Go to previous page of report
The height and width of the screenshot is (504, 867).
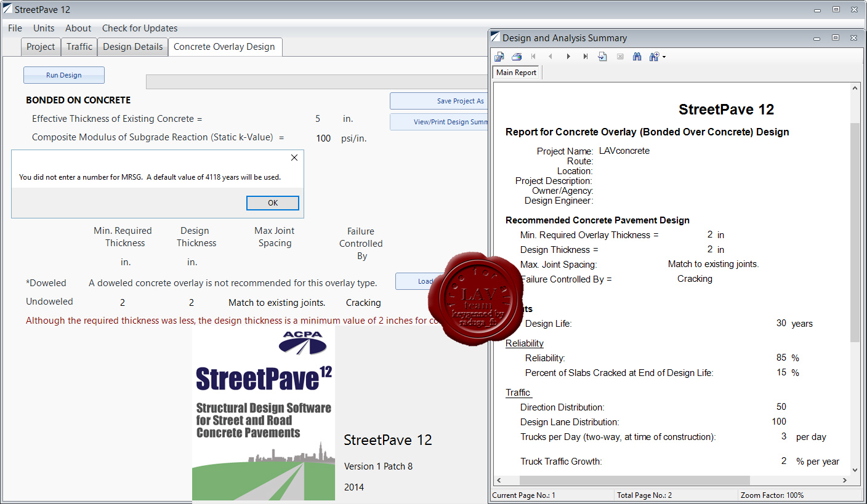[550, 57]
